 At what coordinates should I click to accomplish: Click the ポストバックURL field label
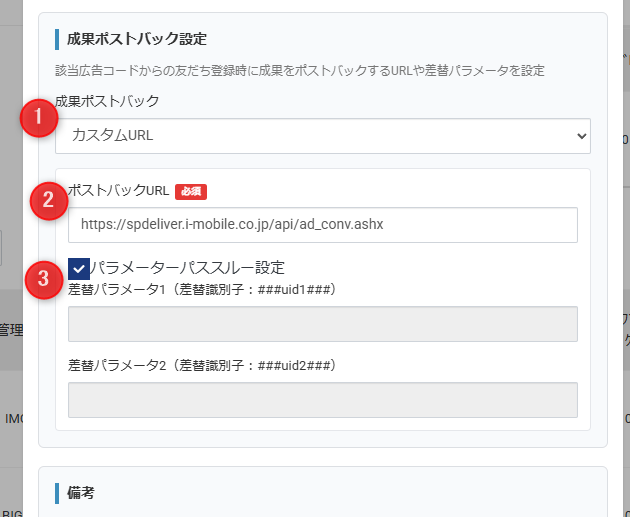click(119, 190)
